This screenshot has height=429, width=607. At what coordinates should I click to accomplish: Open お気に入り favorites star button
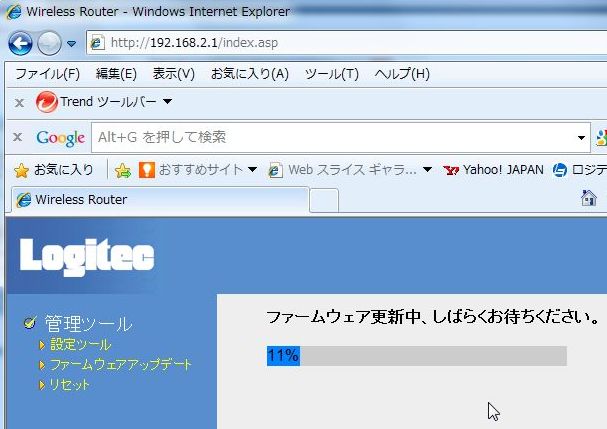tap(54, 170)
